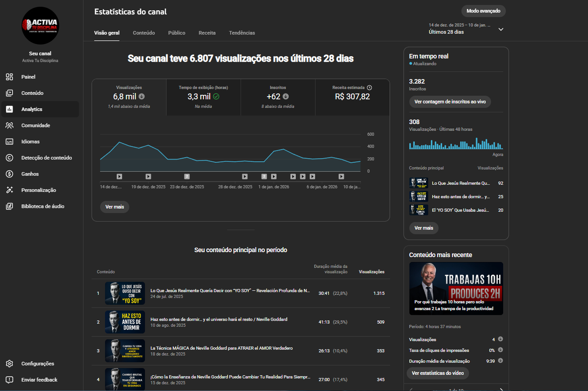588x391 pixels.
Task: Select the Analytics bar-chart icon in sidebar
Action: pos(9,109)
